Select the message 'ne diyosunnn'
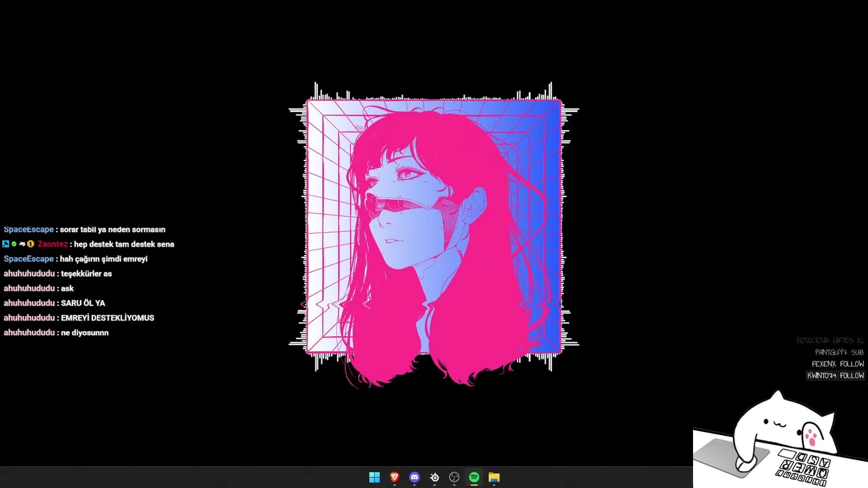This screenshot has height=488, width=868. coord(85,333)
